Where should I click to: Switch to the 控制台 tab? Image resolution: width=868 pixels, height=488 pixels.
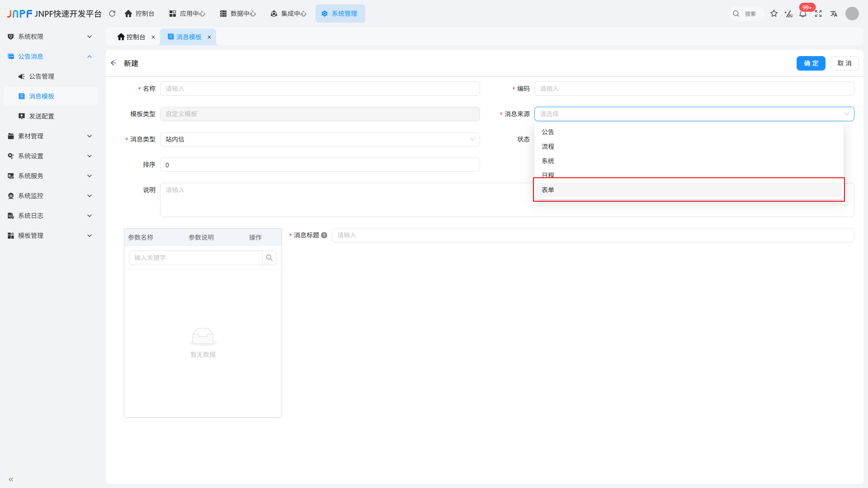click(132, 37)
